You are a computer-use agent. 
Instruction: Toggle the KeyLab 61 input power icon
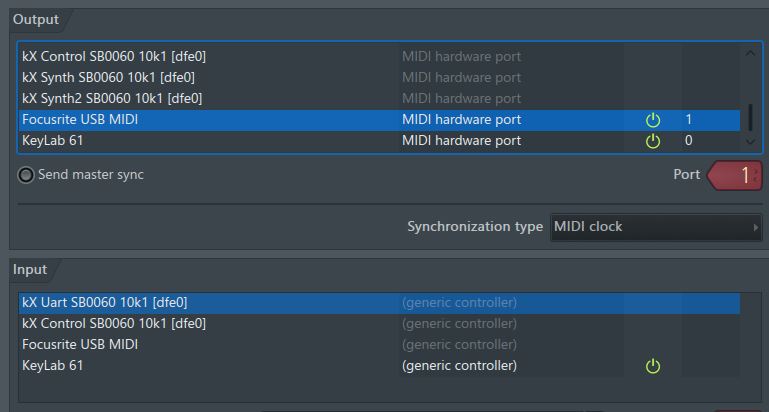pos(653,366)
